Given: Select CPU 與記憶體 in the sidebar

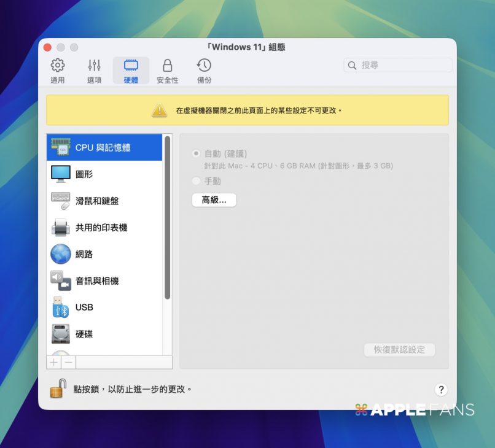Looking at the screenshot, I should click(104, 148).
